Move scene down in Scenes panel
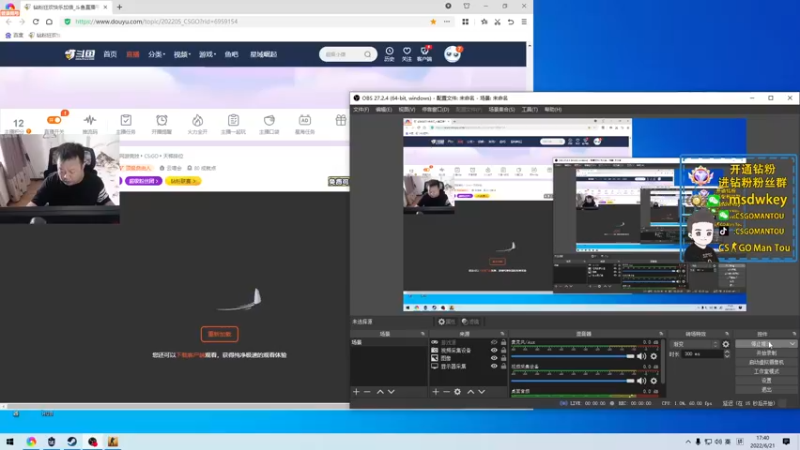The image size is (800, 450). click(x=391, y=392)
